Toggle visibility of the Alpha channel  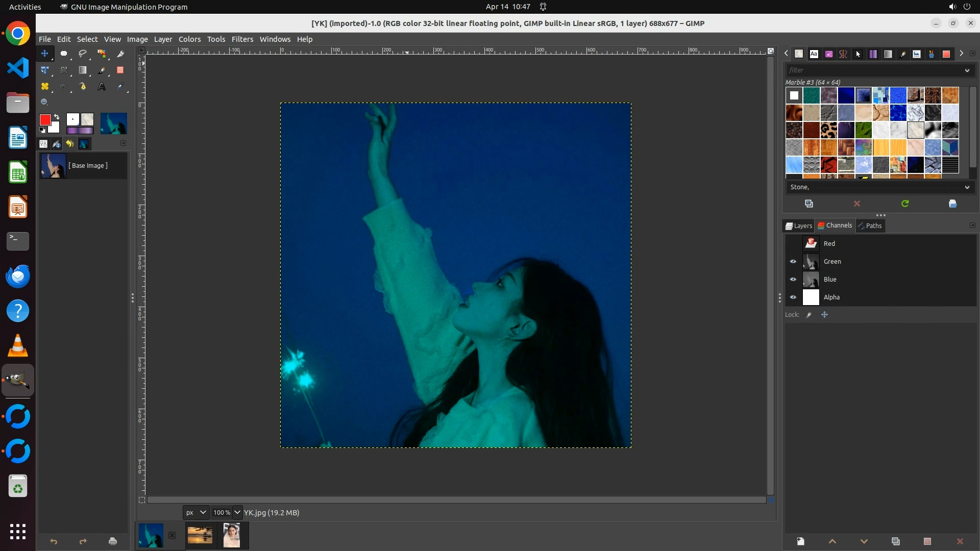(x=793, y=297)
